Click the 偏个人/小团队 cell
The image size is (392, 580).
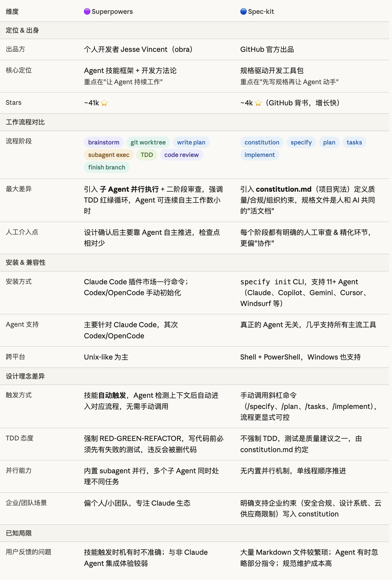(137, 503)
